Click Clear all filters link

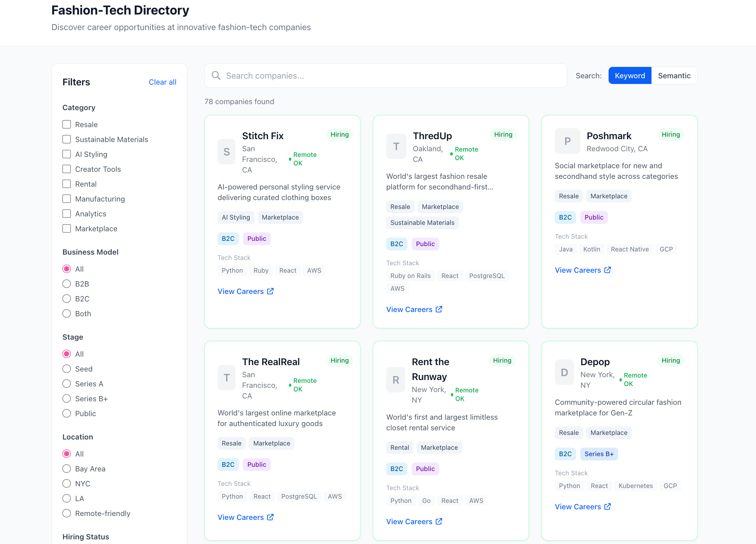pos(162,82)
